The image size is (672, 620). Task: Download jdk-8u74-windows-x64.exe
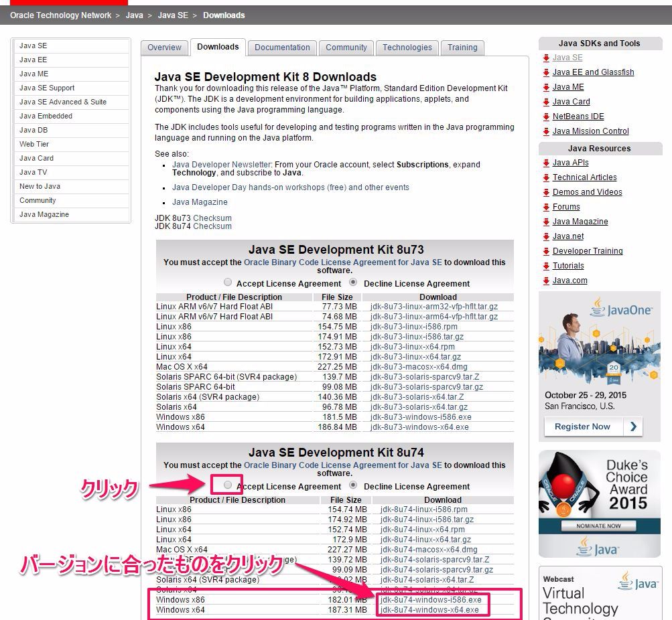[x=429, y=610]
